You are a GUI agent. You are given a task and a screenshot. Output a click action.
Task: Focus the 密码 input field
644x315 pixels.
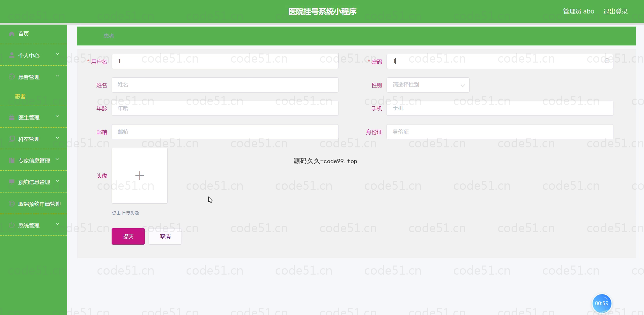tap(500, 61)
